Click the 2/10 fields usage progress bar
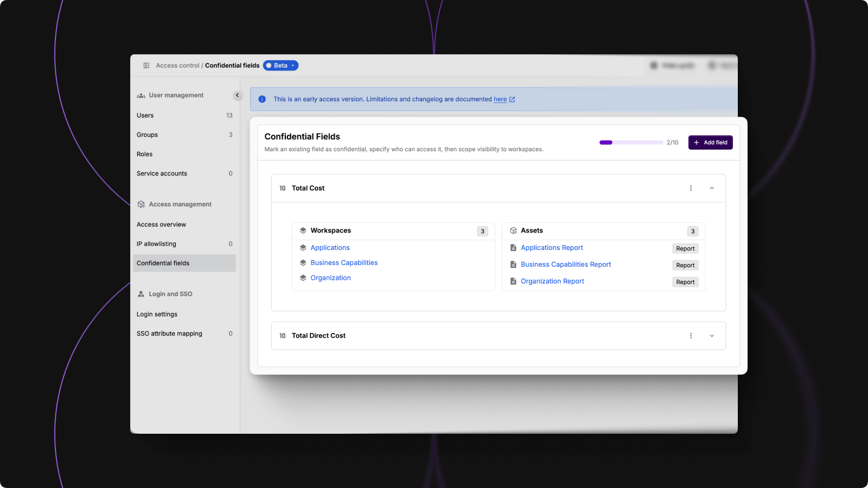The image size is (868, 488). pos(630,143)
